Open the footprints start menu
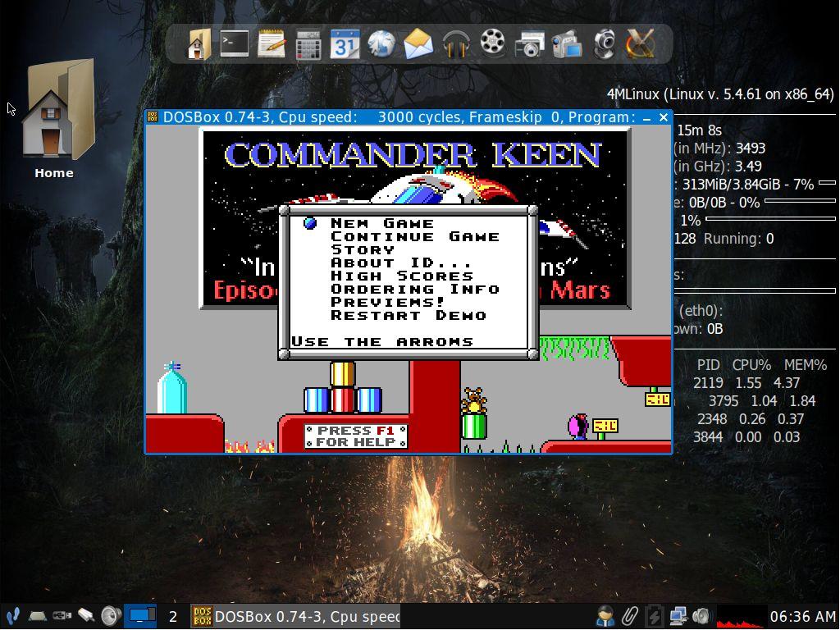Image resolution: width=840 pixels, height=630 pixels. 12,616
